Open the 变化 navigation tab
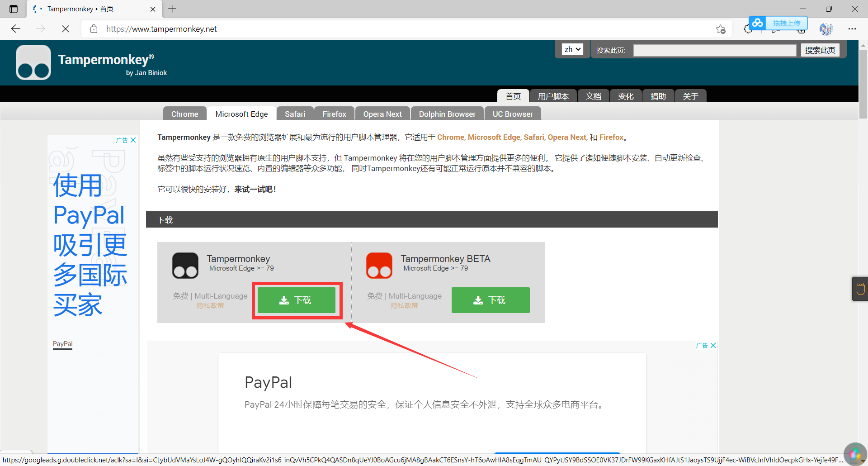The height and width of the screenshot is (466, 868). 626,96
